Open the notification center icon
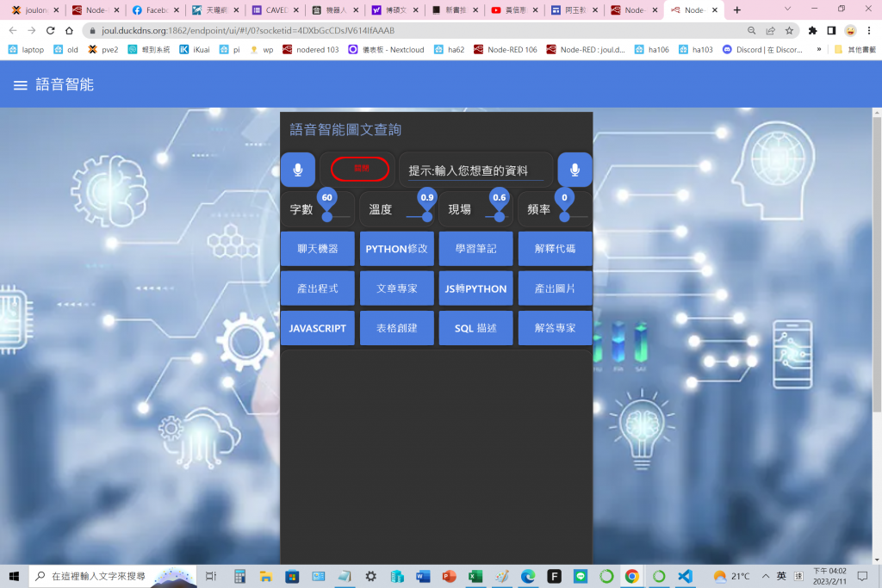 (862, 576)
